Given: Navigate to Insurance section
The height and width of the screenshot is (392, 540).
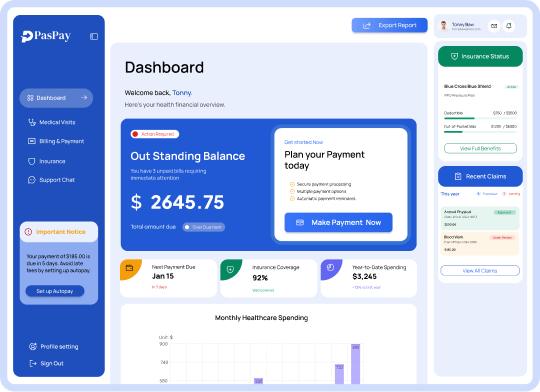Looking at the screenshot, I should coord(46,161).
